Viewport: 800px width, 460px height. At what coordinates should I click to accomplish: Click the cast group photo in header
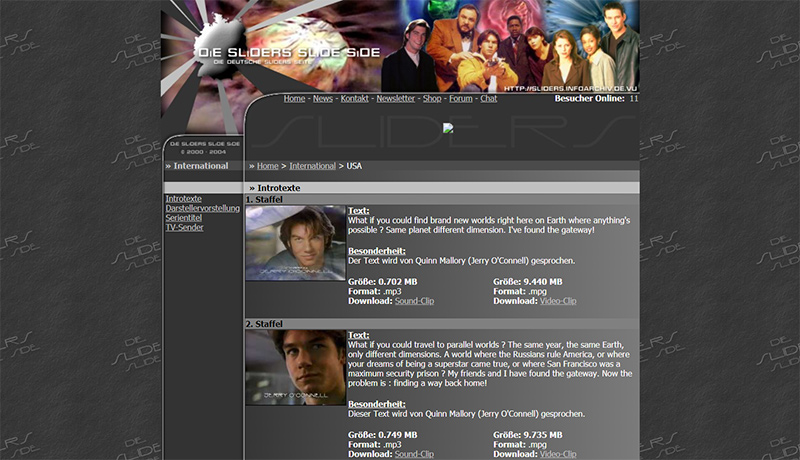(x=510, y=47)
